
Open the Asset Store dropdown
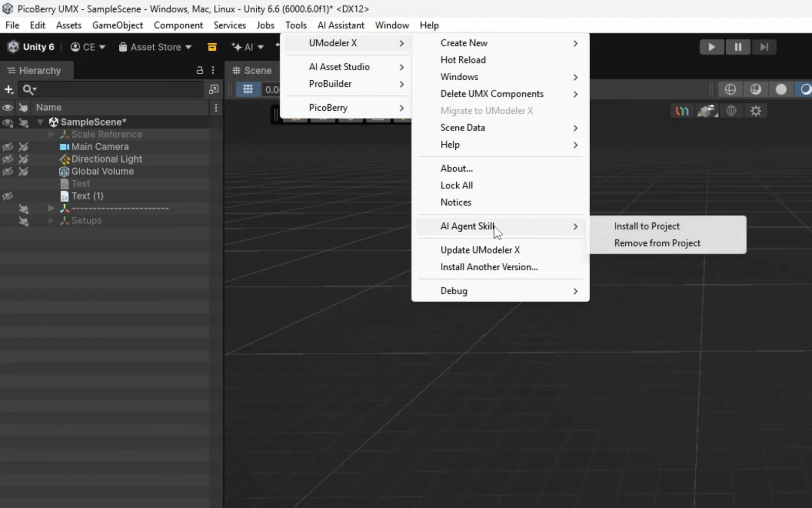click(155, 47)
